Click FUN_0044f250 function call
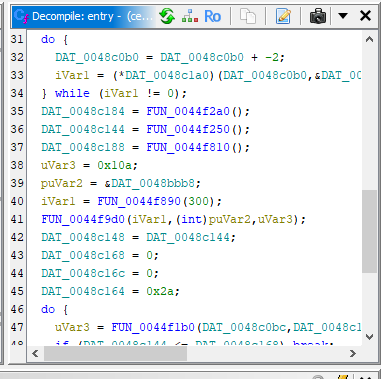Viewport: 381px width, 379px height. pyautogui.click(x=188, y=129)
